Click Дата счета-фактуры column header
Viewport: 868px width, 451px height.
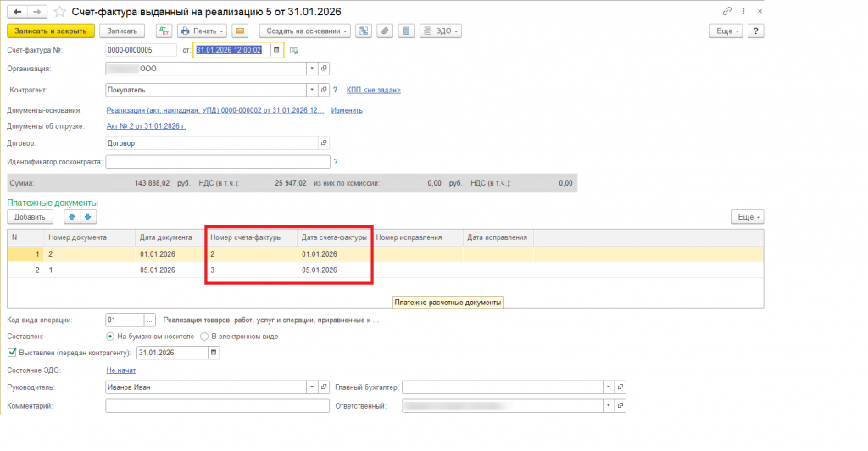point(334,237)
